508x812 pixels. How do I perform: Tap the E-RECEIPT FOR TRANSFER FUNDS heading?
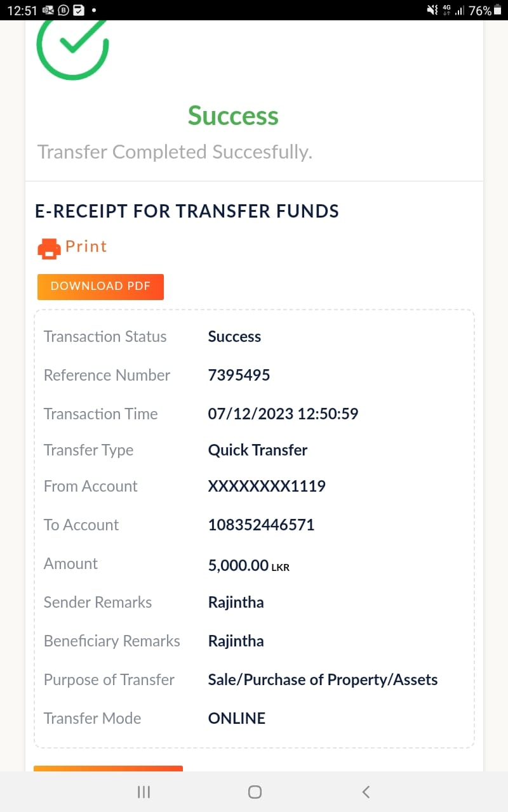point(187,212)
